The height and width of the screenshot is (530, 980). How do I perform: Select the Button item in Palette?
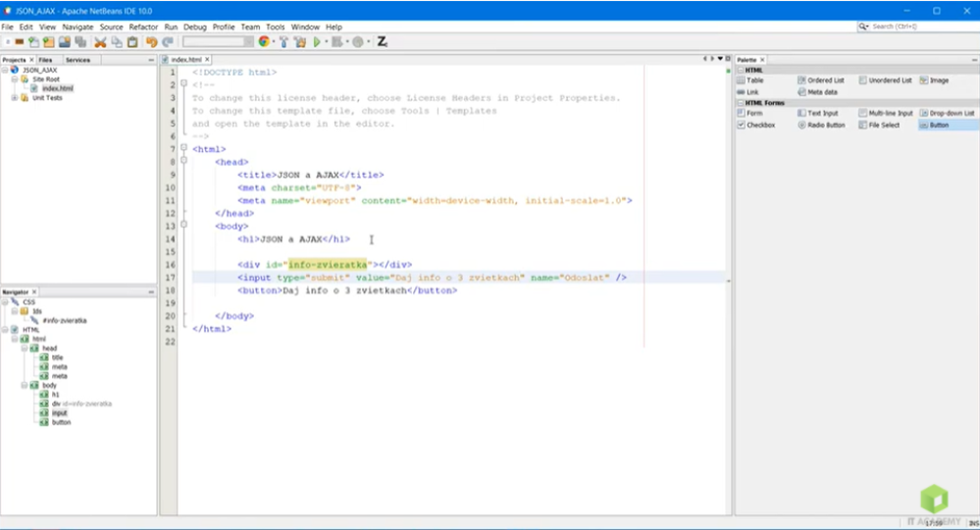[938, 126]
